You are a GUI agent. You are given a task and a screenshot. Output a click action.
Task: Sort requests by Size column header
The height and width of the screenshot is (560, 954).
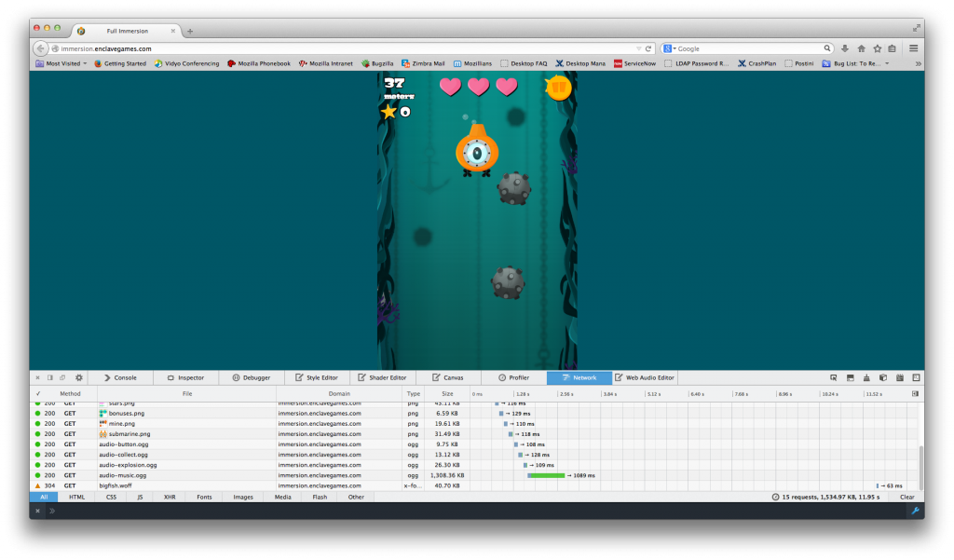[447, 394]
